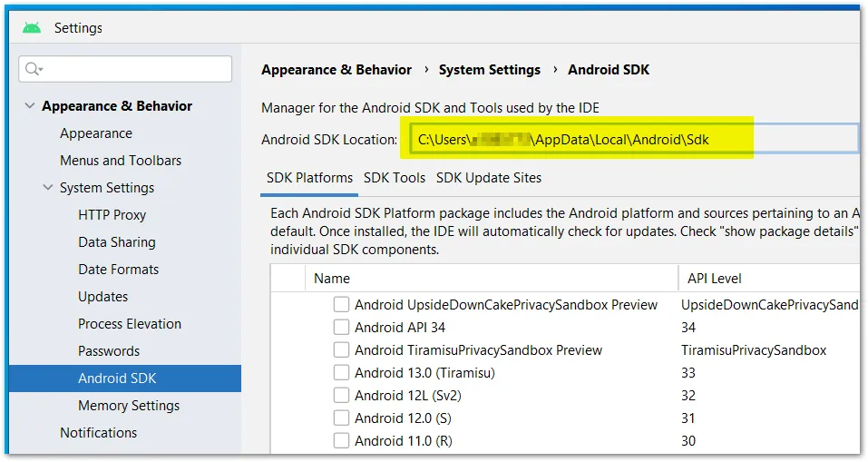
Task: Click Appearance & Behavior in breadcrumb
Action: (x=336, y=70)
